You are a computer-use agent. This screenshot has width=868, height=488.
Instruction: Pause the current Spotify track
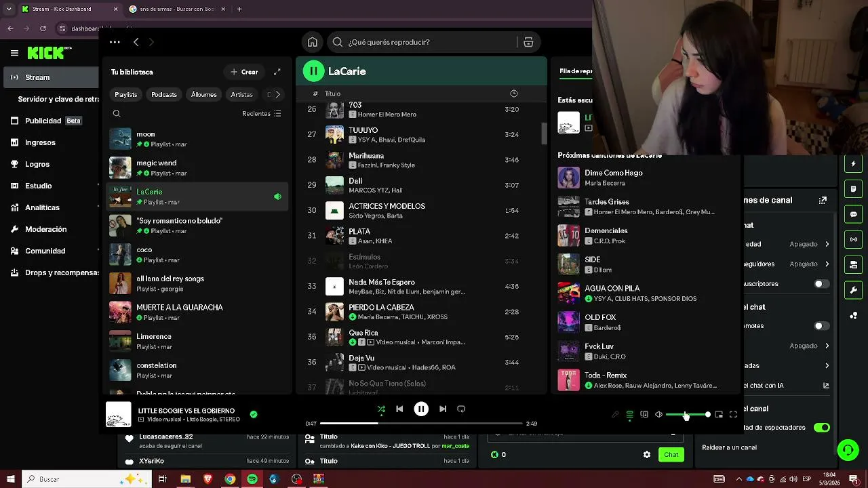(421, 409)
